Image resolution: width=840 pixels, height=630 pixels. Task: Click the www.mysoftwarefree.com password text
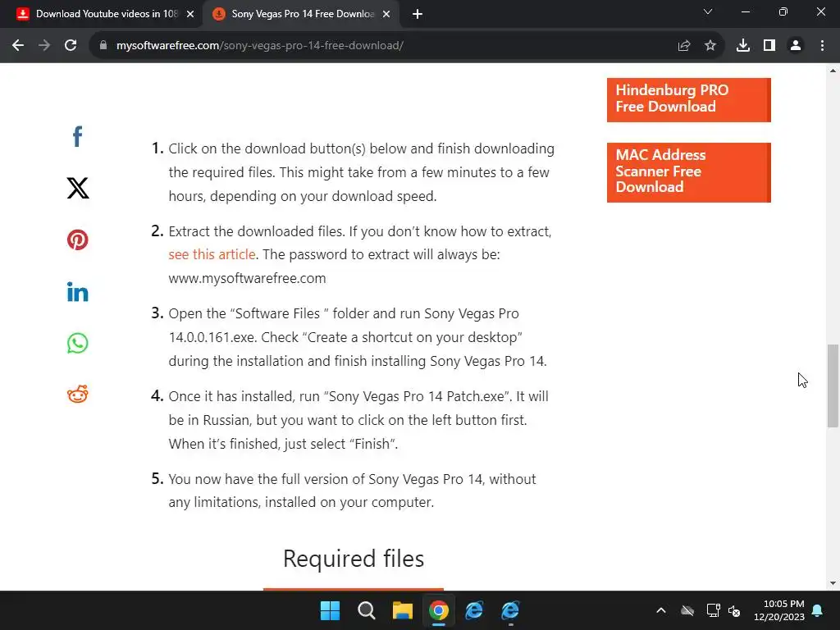pos(247,279)
